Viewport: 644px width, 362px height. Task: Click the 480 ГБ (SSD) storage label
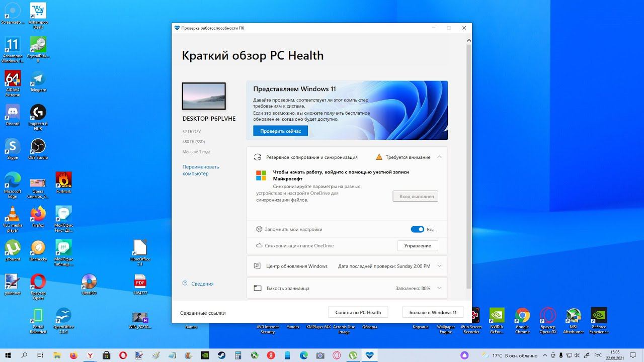coord(194,141)
